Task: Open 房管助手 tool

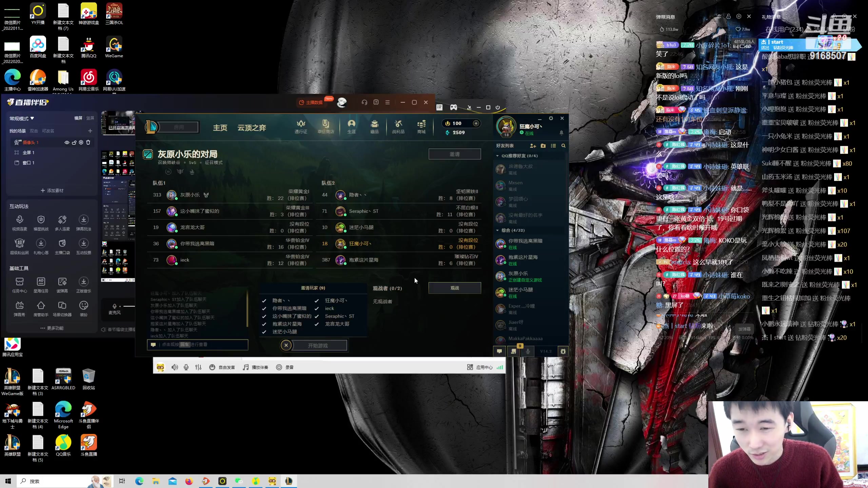Action: pyautogui.click(x=41, y=308)
